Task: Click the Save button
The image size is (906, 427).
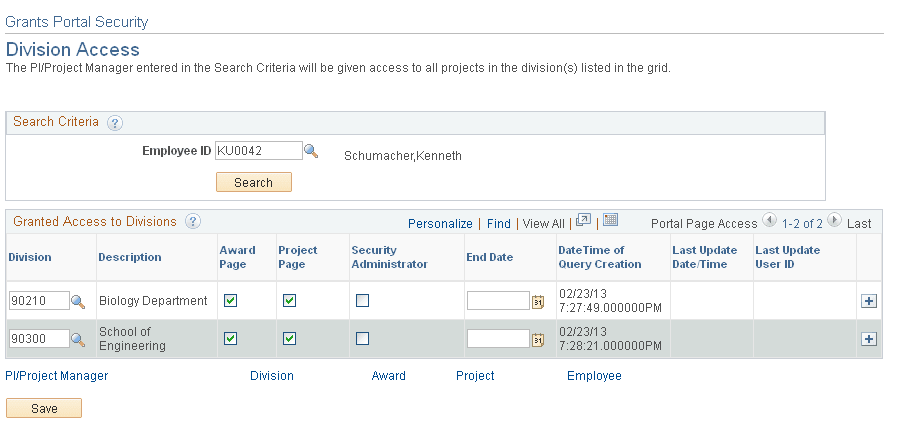Action: click(x=44, y=409)
